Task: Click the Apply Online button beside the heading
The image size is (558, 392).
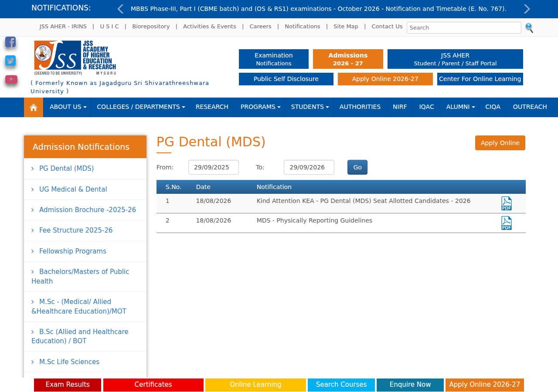Action: [x=500, y=143]
